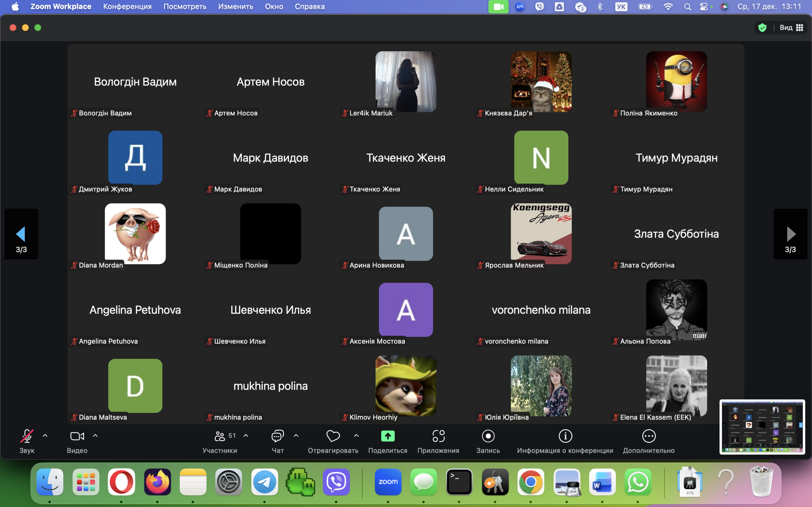The height and width of the screenshot is (507, 812).
Task: Open the Chat icon
Action: pyautogui.click(x=278, y=436)
